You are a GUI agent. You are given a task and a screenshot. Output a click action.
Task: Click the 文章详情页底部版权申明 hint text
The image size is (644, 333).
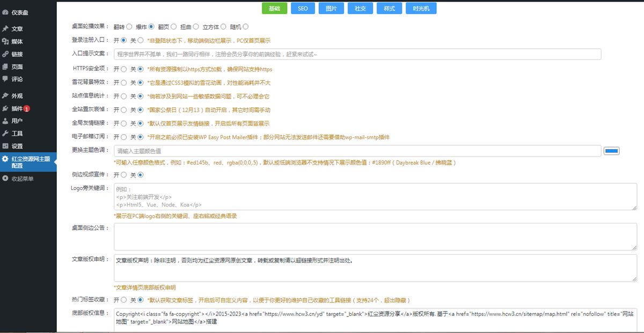(145, 288)
